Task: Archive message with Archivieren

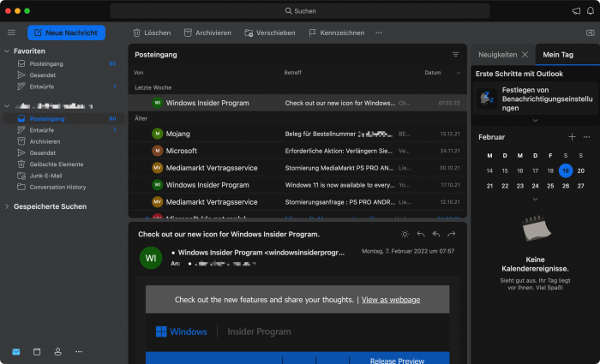Action: coord(207,33)
